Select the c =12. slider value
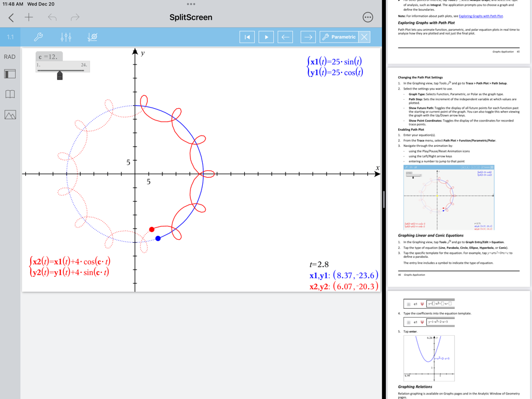 pyautogui.click(x=49, y=57)
